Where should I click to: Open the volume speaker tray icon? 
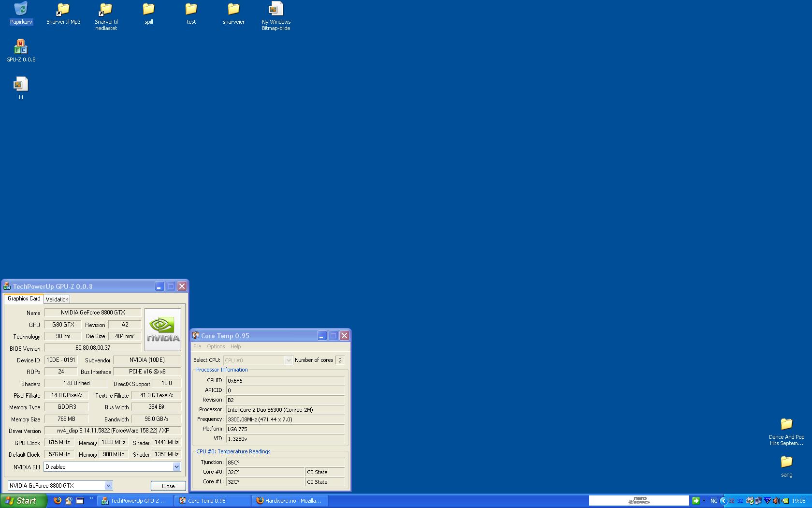[x=776, y=501]
